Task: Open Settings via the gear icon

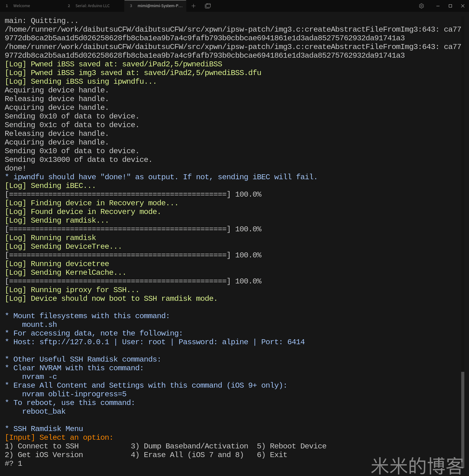Action: coord(421,6)
